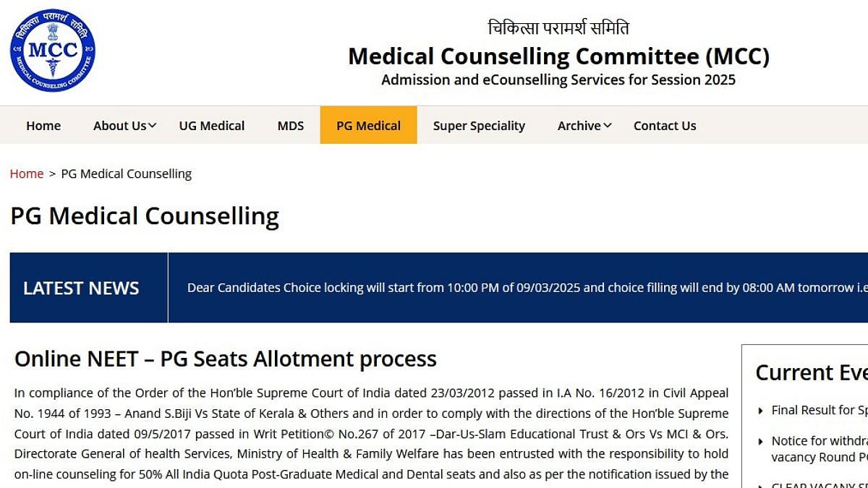Click the Home breadcrumb link

point(27,174)
